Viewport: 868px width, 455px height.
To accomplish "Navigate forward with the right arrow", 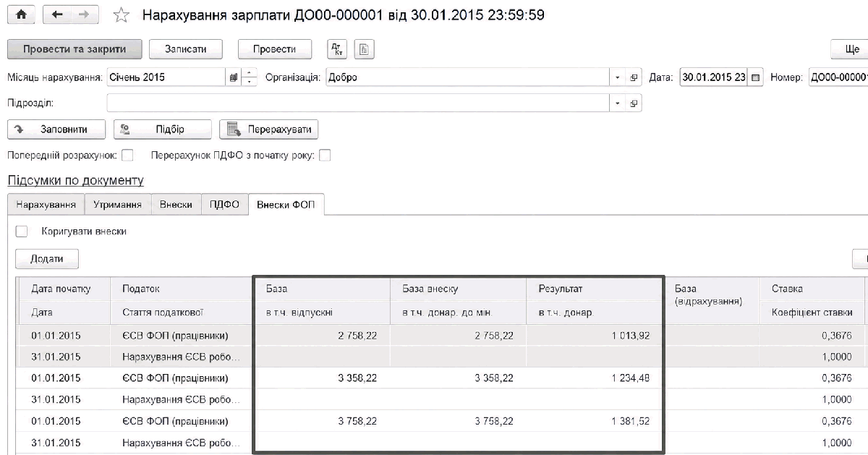I will tap(84, 14).
